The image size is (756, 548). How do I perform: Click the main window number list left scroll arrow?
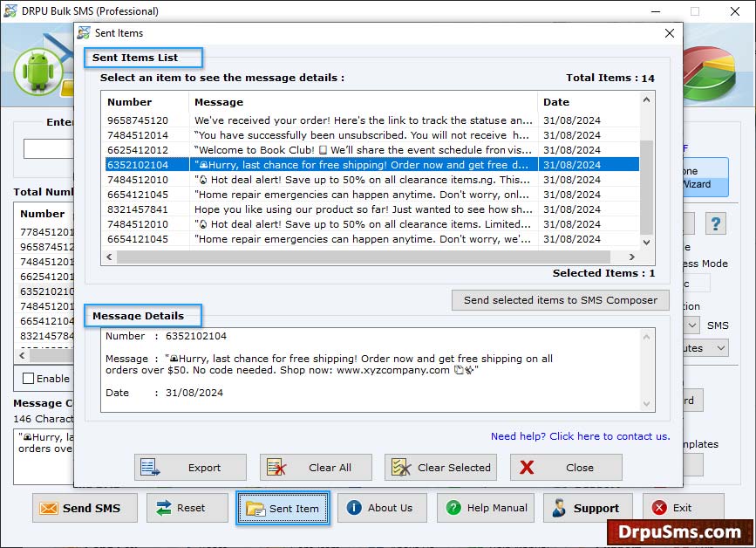(x=22, y=355)
